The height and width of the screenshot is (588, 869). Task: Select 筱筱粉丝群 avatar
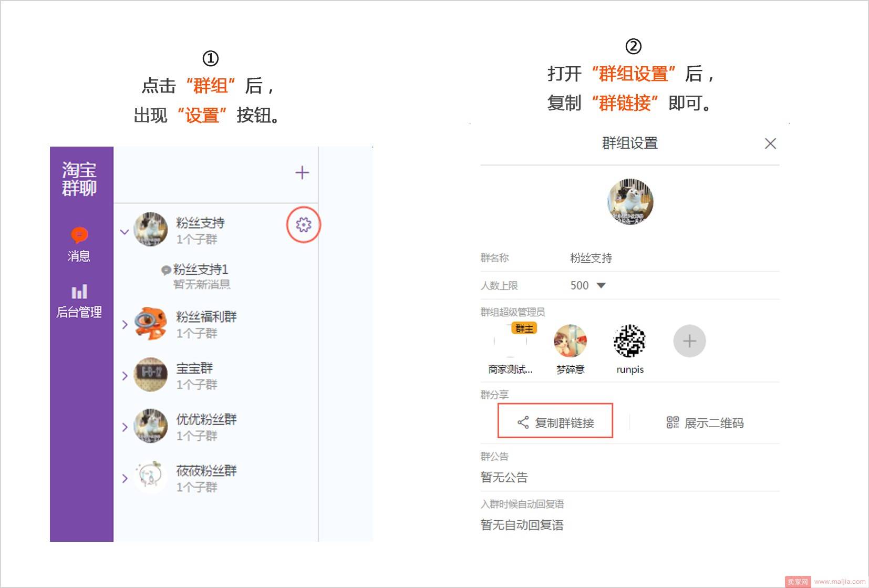tap(151, 477)
